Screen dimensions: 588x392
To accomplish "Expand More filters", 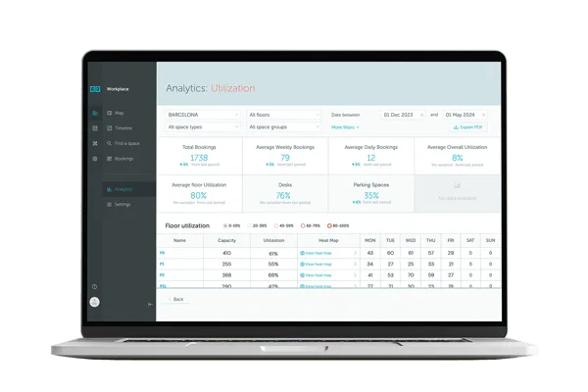I will [345, 127].
